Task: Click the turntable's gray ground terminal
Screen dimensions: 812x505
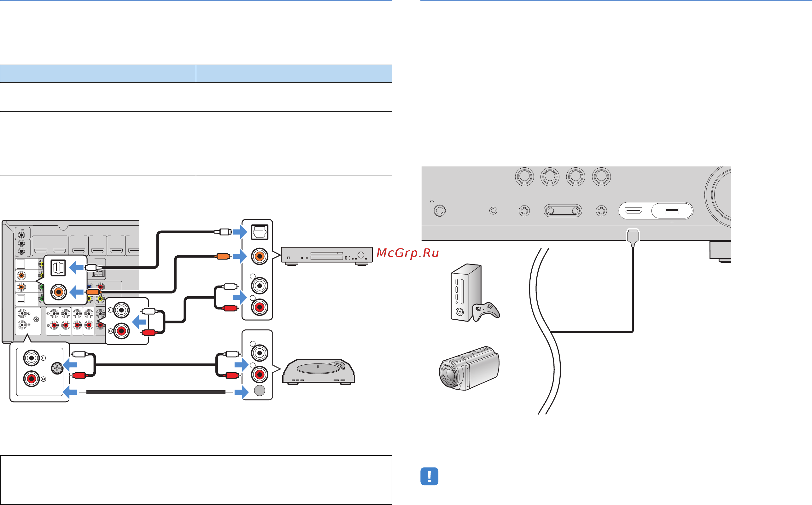Action: click(260, 391)
